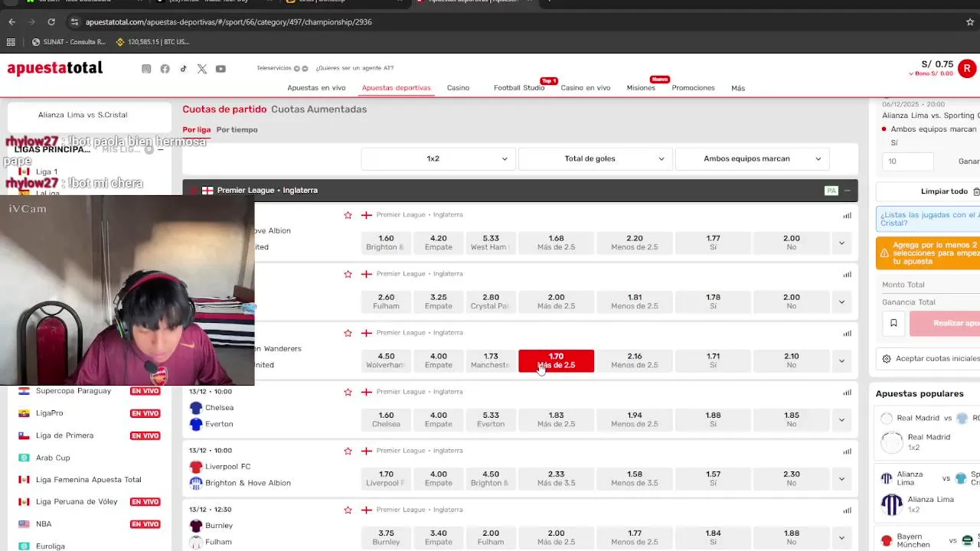Expand more markets for Fulham vs Crystal Palace
Viewport: 980px width, 551px height.
click(841, 302)
